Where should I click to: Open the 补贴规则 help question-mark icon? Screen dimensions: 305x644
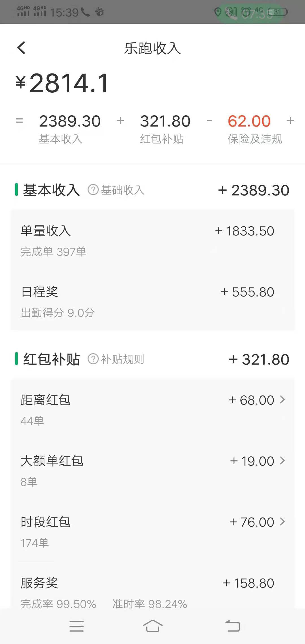93,359
